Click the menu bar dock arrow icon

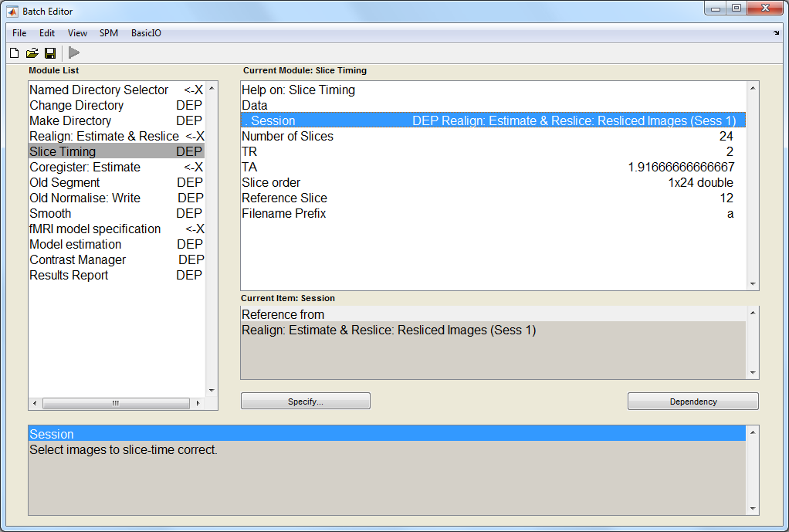[776, 33]
